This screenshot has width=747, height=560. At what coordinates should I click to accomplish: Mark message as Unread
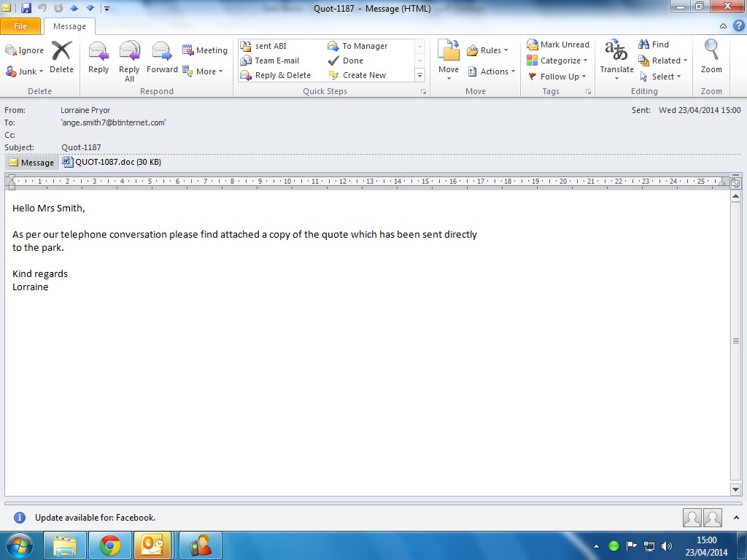[x=558, y=44]
